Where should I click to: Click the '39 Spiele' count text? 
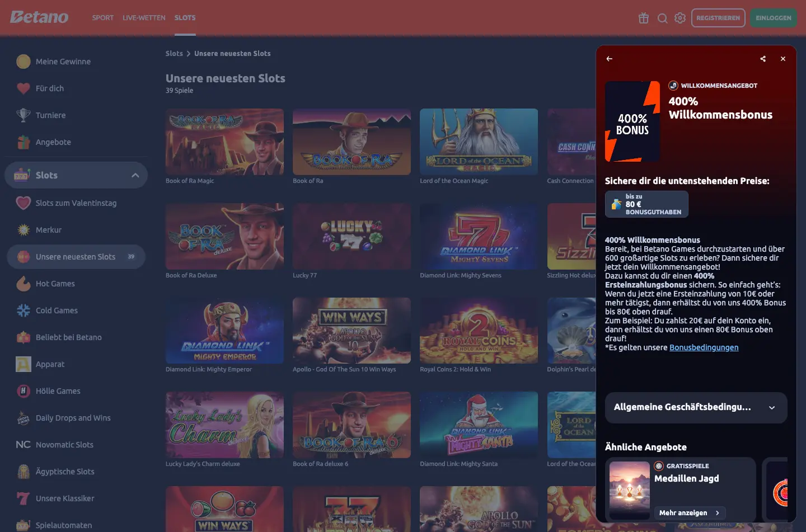coord(179,91)
